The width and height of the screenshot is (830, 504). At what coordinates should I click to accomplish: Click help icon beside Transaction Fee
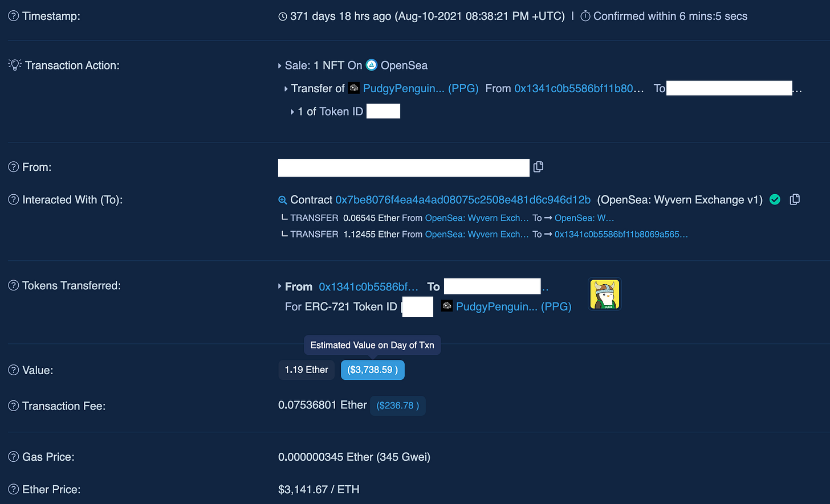pyautogui.click(x=14, y=406)
